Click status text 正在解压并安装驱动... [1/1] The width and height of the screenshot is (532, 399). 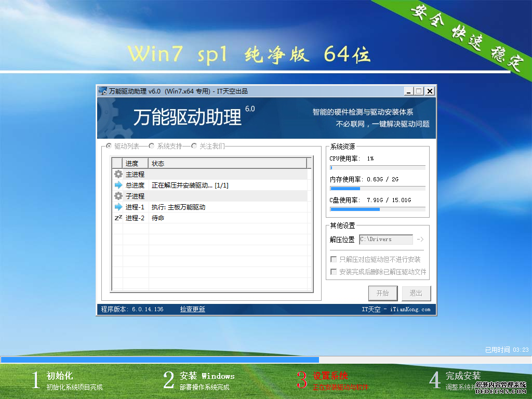(190, 185)
